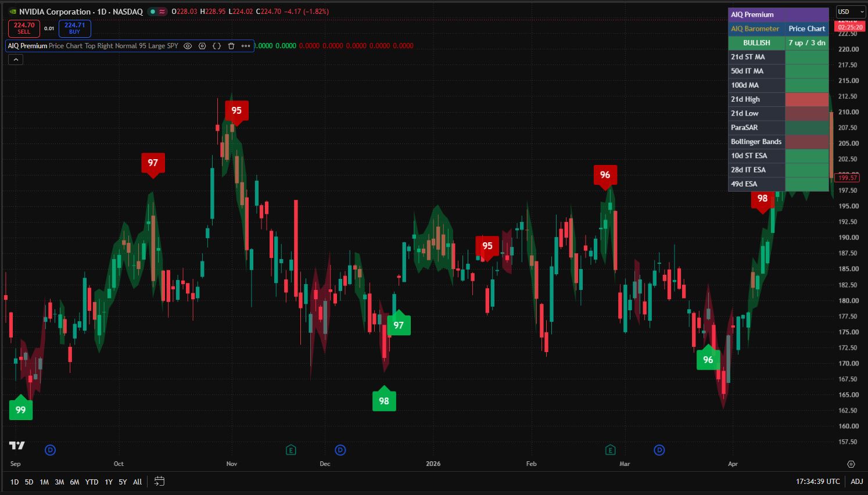Click the Price Chart table cell
Screen dimensions: 868x495
[807, 28]
